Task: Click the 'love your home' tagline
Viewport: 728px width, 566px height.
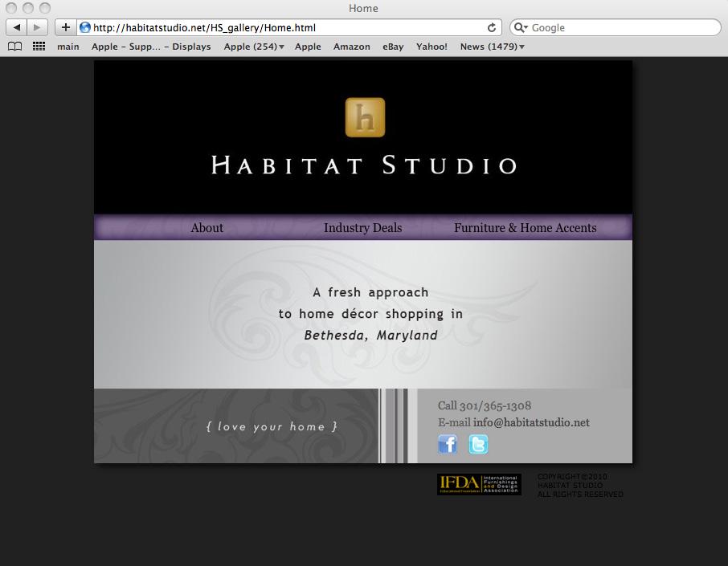Action: tap(272, 426)
